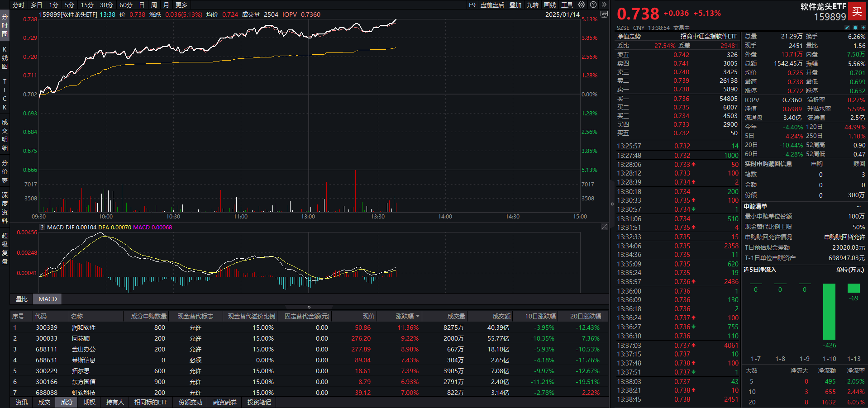The height and width of the screenshot is (408, 868).
Task: Select the 持有人 bottom tab
Action: [x=115, y=402]
